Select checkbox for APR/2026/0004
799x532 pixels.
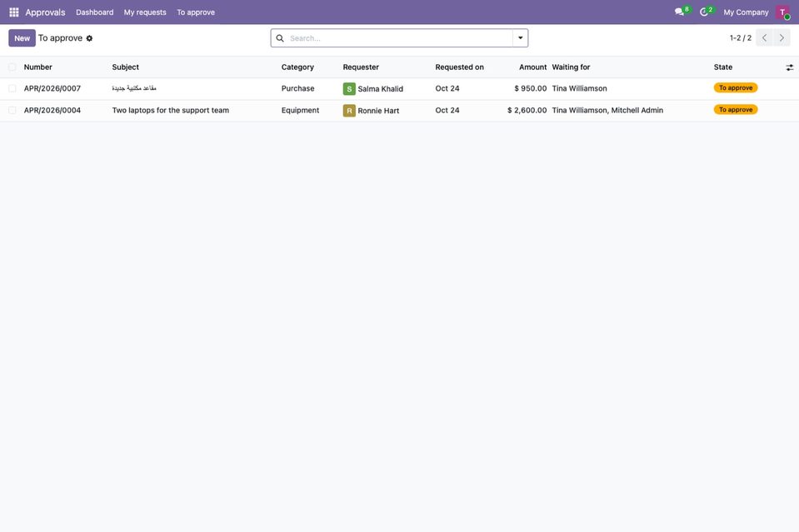[12, 111]
